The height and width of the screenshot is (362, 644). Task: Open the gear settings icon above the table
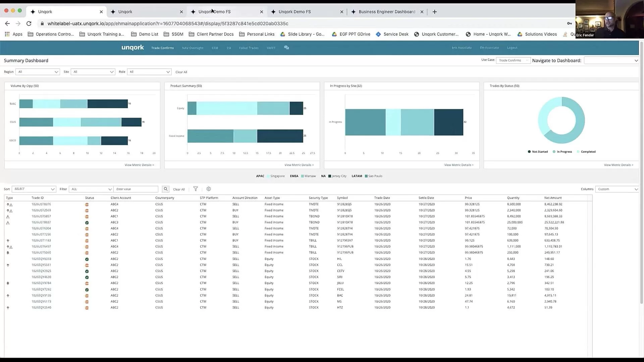click(209, 189)
